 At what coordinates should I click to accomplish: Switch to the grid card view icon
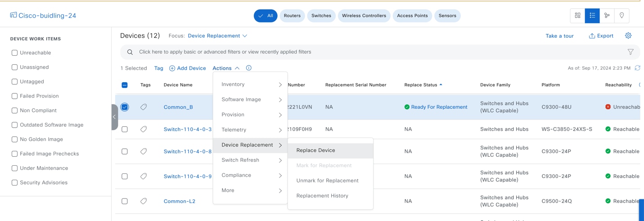(577, 16)
